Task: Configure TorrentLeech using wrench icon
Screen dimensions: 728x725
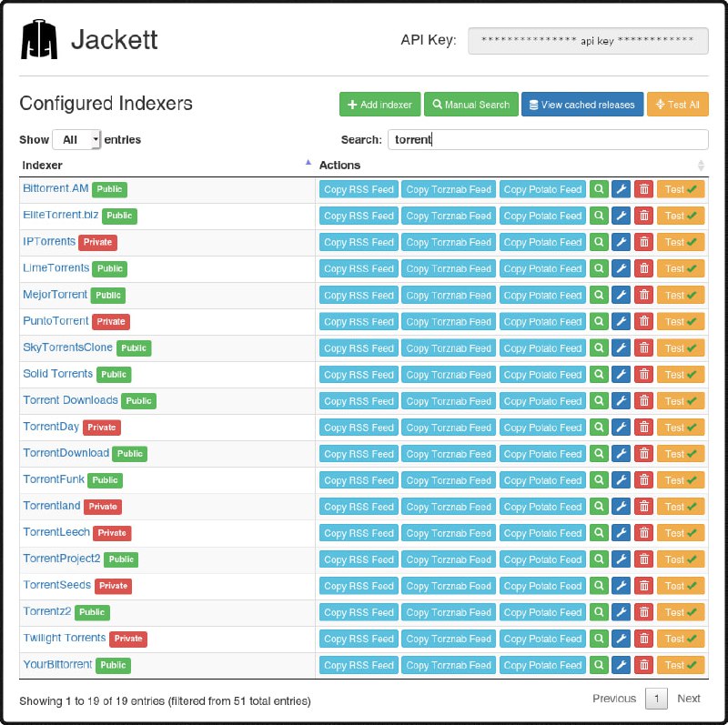Action: (621, 533)
